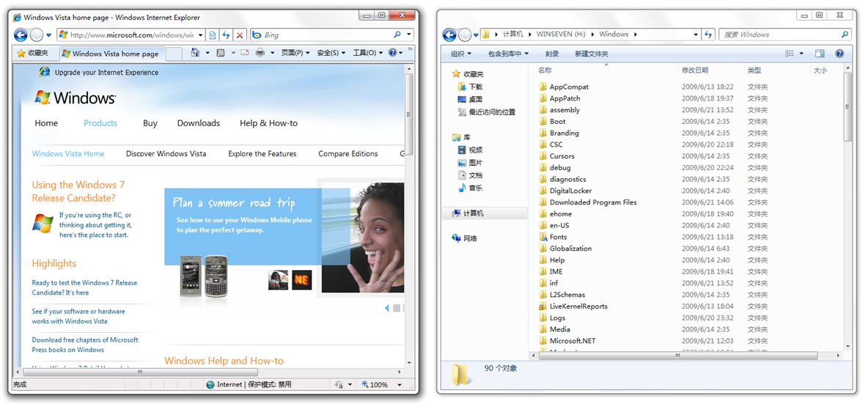This screenshot has height=407, width=868.
Task: Select 下载 in Explorer navigation pane
Action: pyautogui.click(x=470, y=87)
